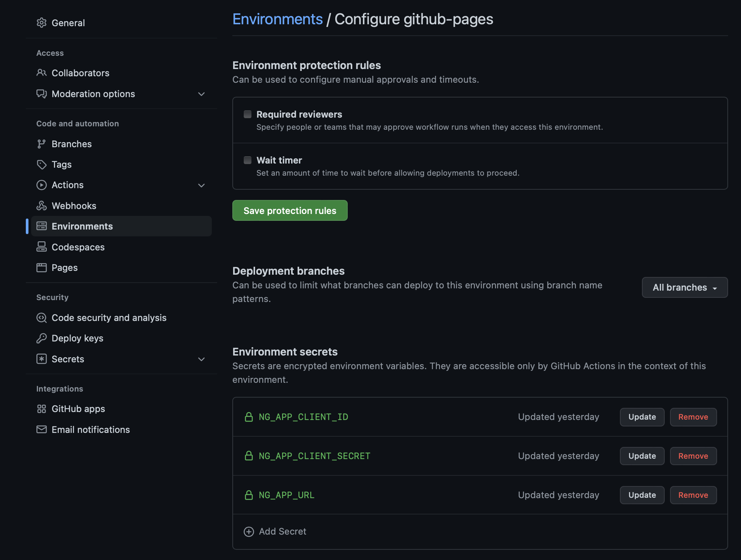This screenshot has width=741, height=560.
Task: Open Collaborators settings page
Action: 80,72
